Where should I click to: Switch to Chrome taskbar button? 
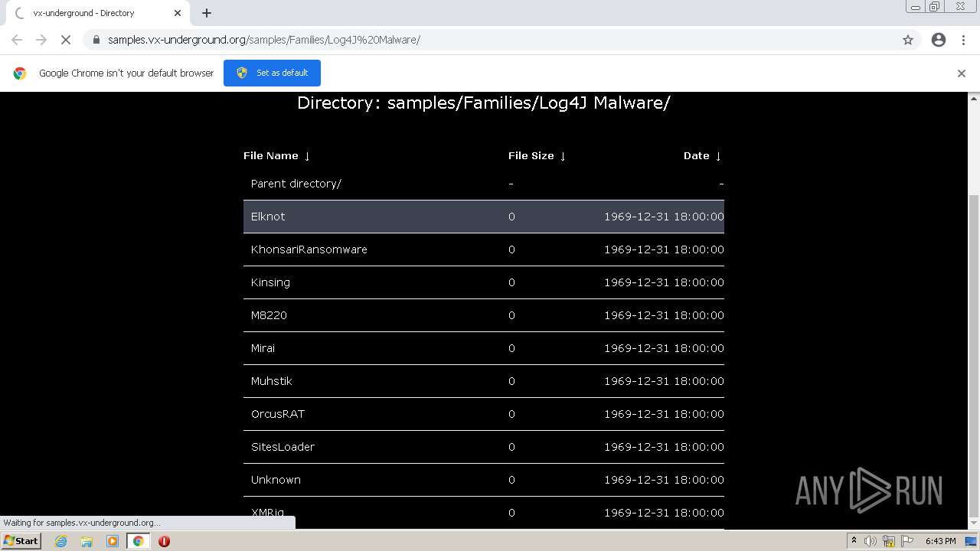pos(138,541)
